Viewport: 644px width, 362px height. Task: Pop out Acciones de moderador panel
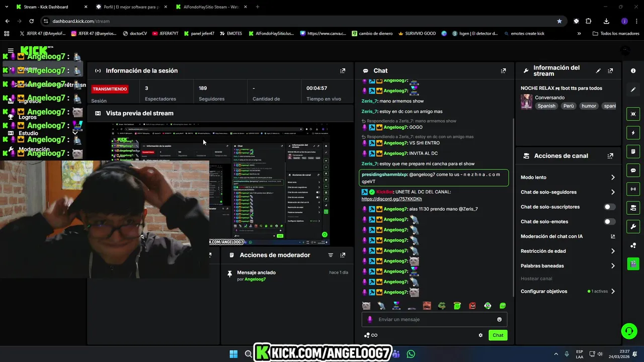click(x=343, y=255)
